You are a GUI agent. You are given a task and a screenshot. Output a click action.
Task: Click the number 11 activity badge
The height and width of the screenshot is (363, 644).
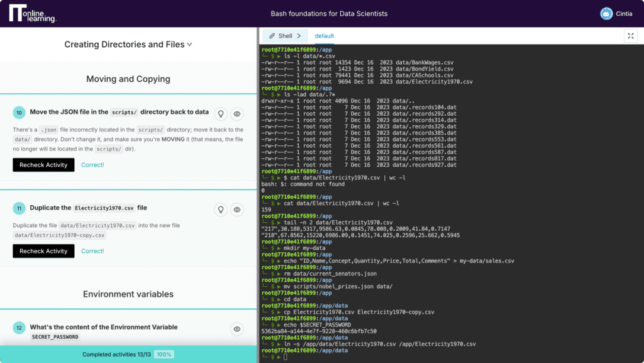pyautogui.click(x=19, y=208)
